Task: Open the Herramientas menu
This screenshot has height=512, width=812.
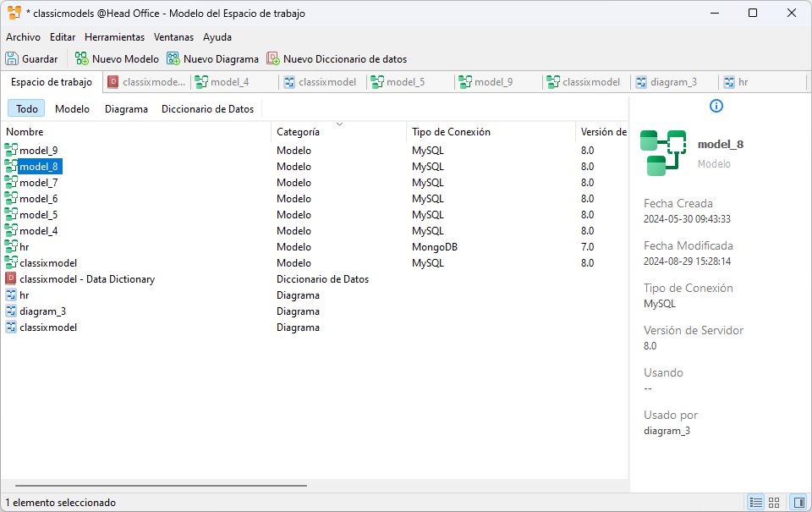Action: pyautogui.click(x=114, y=37)
